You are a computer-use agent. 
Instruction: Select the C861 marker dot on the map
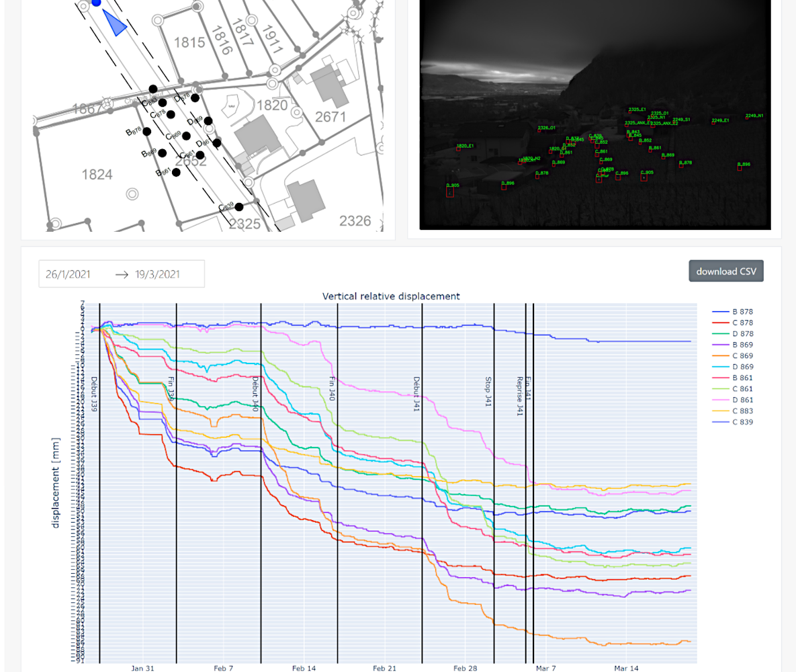point(200,155)
